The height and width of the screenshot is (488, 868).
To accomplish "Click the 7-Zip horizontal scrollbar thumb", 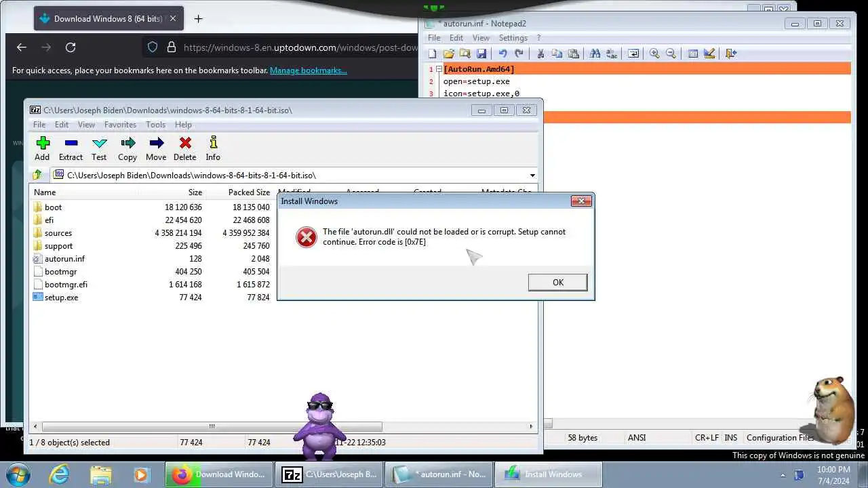I will (212, 426).
